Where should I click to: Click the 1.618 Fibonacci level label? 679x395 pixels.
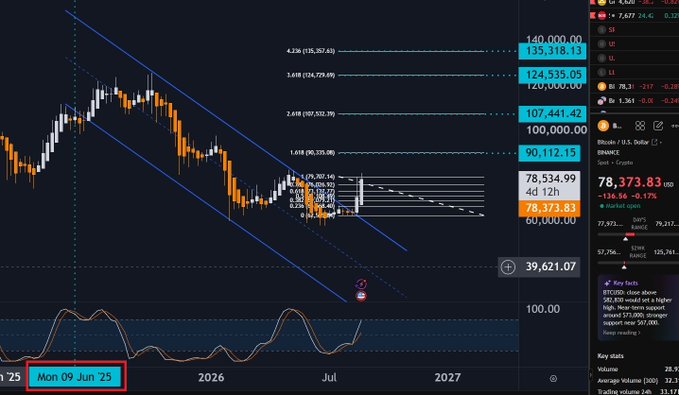312,153
